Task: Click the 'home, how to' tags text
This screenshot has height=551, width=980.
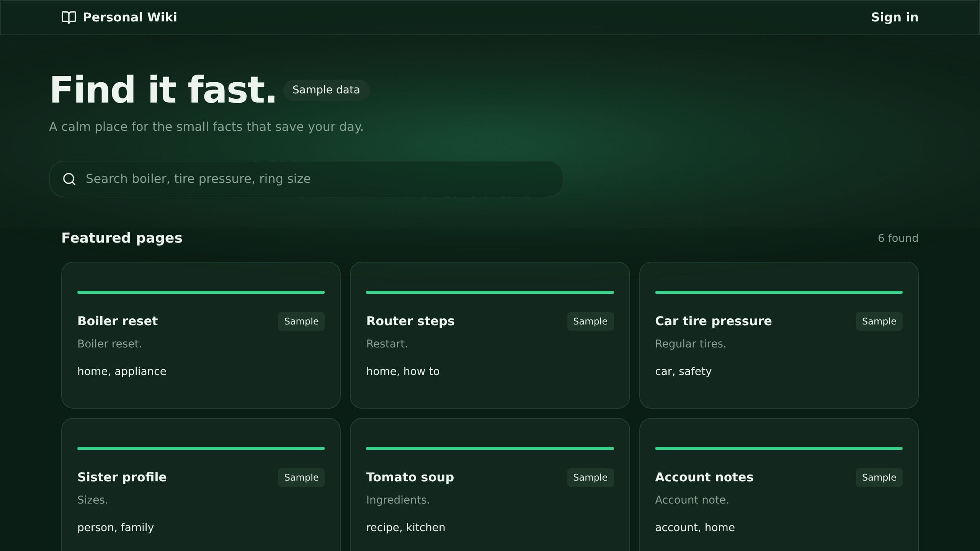Action: 403,372
